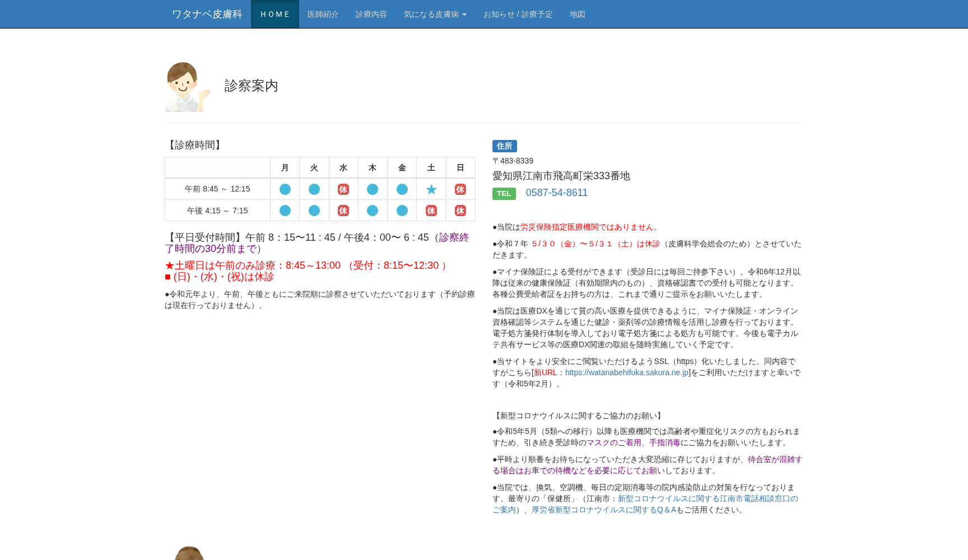The height and width of the screenshot is (560, 968).
Task: Click the green TEL badge
Action: point(504,194)
